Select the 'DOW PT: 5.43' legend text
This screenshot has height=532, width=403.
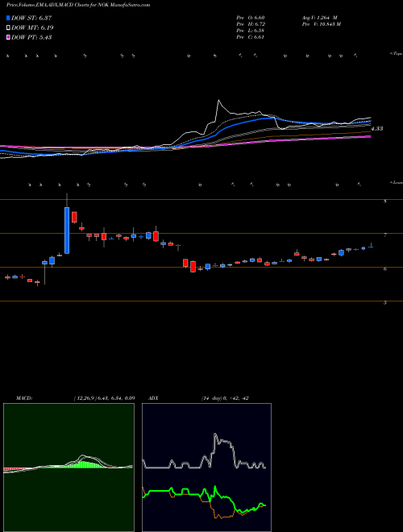click(31, 37)
